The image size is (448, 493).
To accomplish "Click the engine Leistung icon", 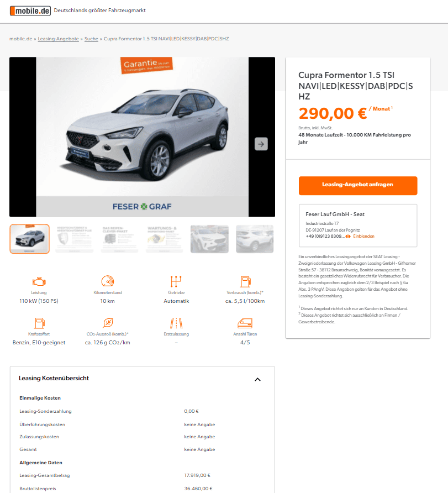I will point(39,281).
